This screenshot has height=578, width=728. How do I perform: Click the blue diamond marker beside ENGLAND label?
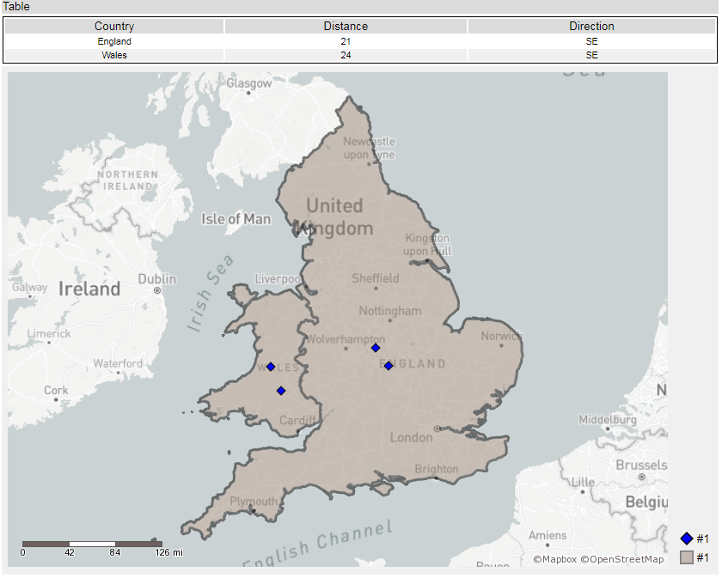(x=388, y=366)
